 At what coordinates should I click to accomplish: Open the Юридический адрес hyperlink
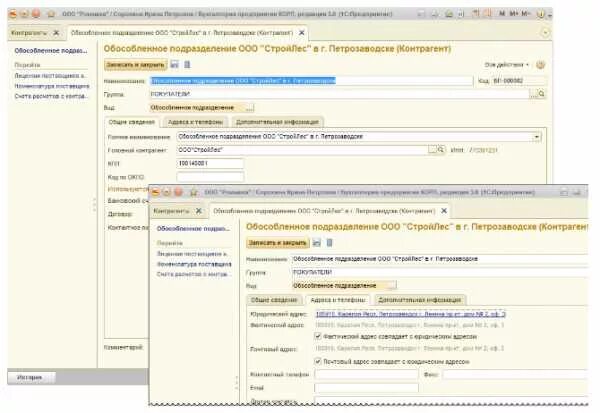tap(411, 314)
